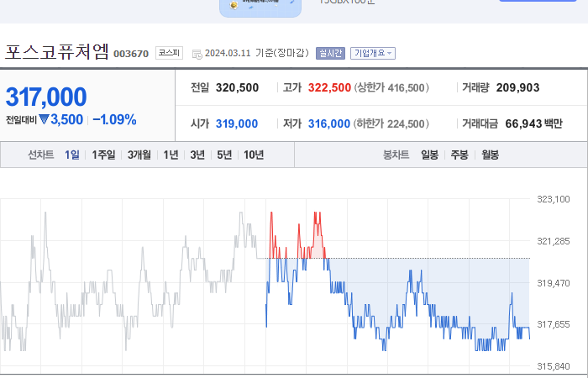Click the blue banner thumbnail at top
The height and width of the screenshot is (378, 588).
tap(260, 8)
